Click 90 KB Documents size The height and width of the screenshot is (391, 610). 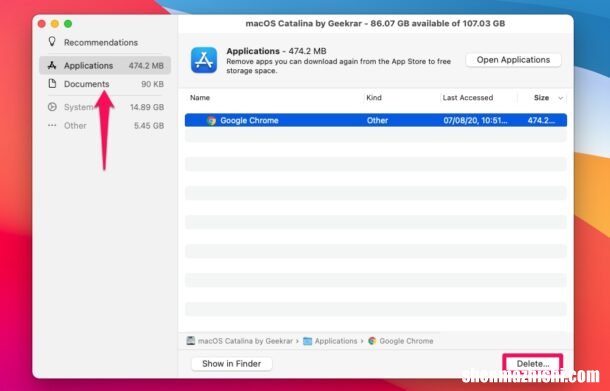152,84
